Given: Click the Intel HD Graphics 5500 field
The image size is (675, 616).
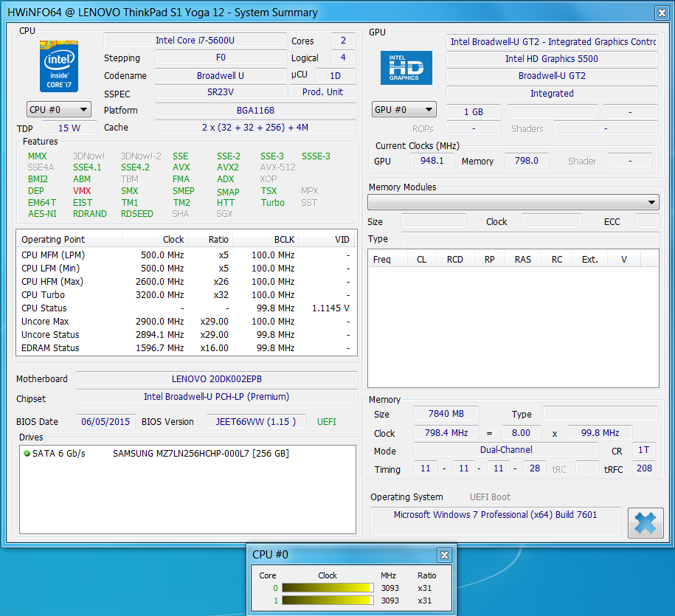Looking at the screenshot, I should point(552,58).
